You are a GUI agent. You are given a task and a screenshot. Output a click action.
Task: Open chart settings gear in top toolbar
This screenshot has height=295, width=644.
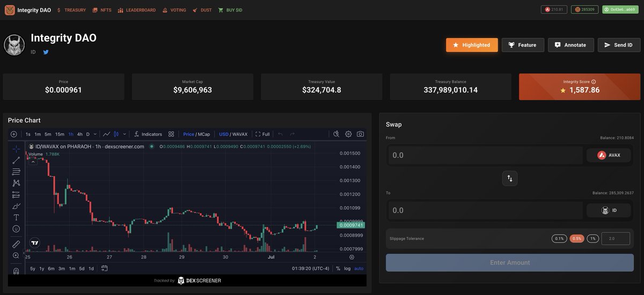(348, 134)
